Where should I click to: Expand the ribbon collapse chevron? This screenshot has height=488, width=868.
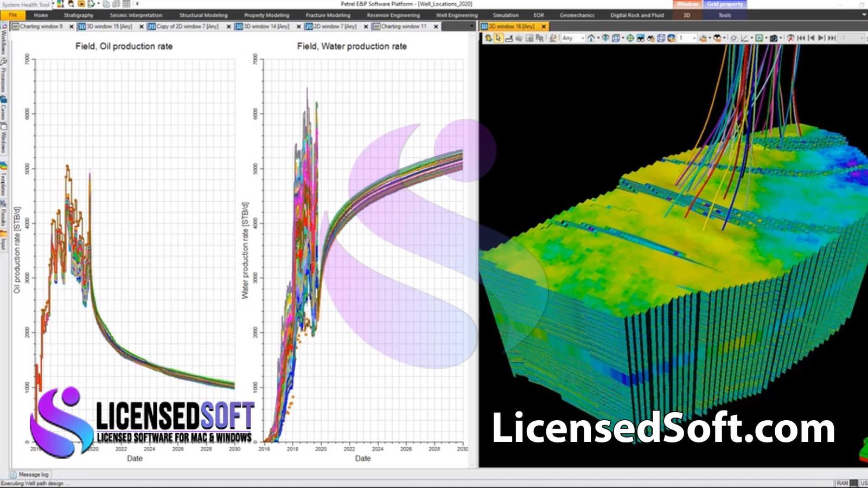864,15
